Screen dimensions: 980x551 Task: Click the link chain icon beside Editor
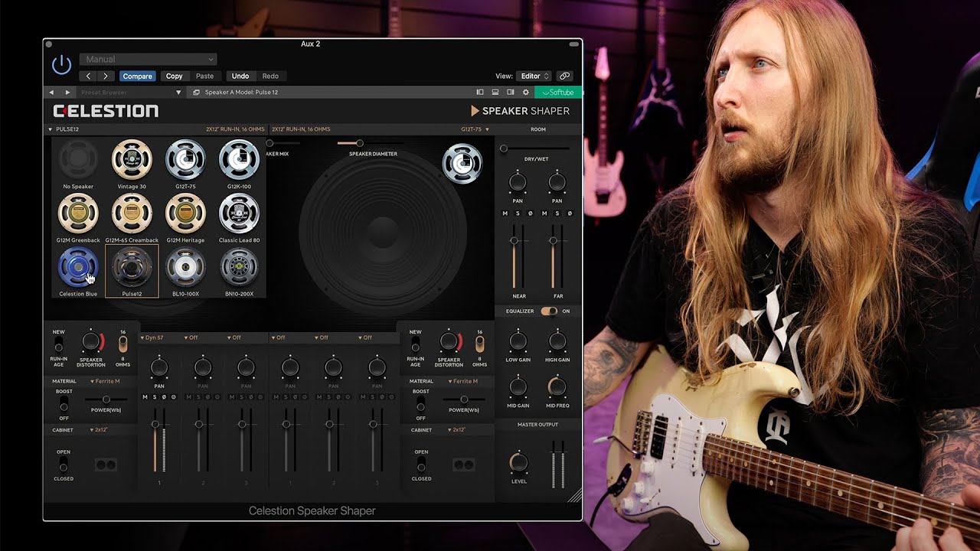(x=564, y=76)
